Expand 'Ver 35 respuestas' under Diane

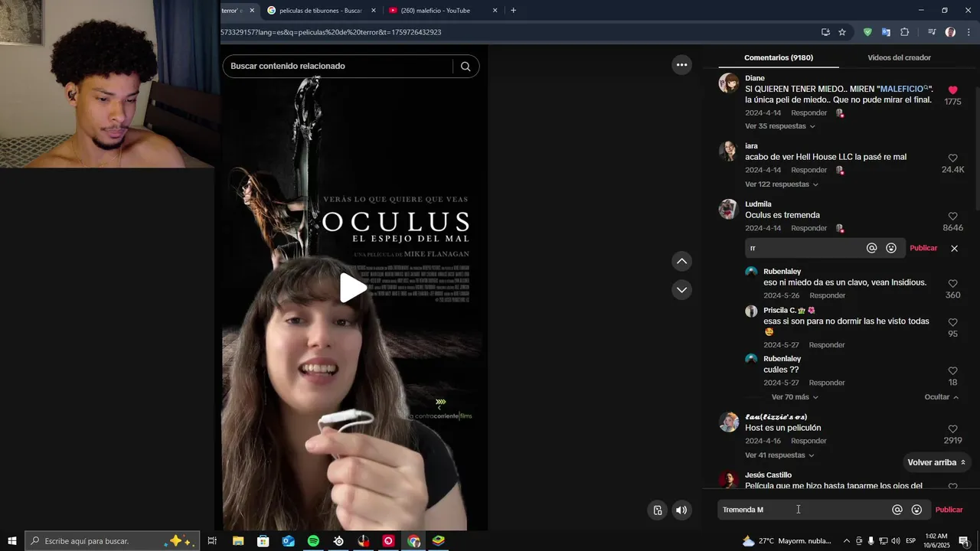point(780,126)
